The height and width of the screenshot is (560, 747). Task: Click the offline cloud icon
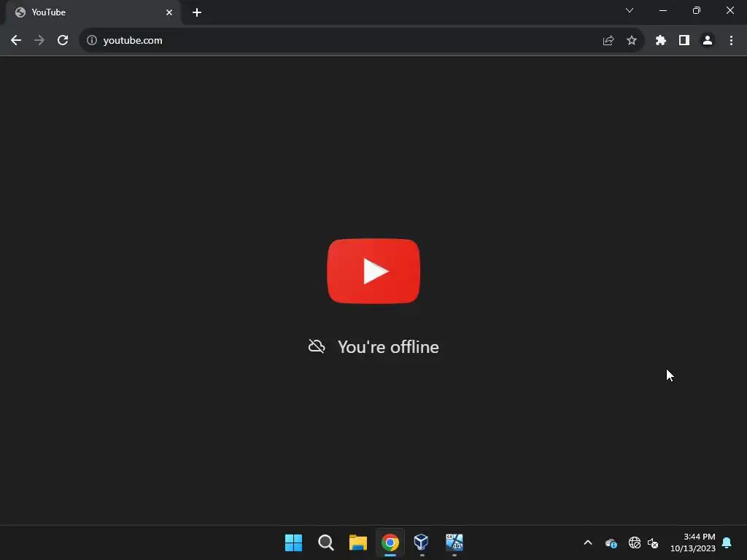click(x=317, y=346)
